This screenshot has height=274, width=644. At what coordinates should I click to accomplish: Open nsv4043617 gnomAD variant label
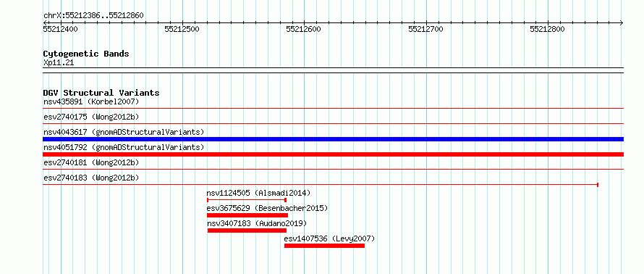pos(124,132)
